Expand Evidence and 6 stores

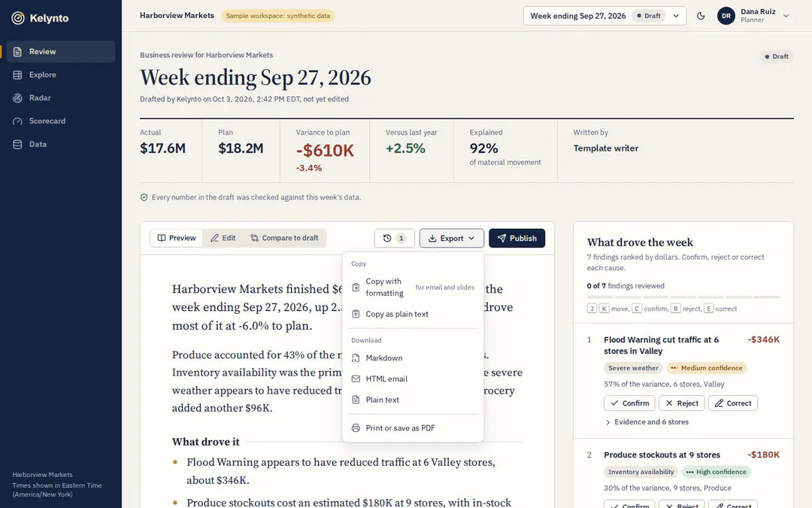point(647,422)
